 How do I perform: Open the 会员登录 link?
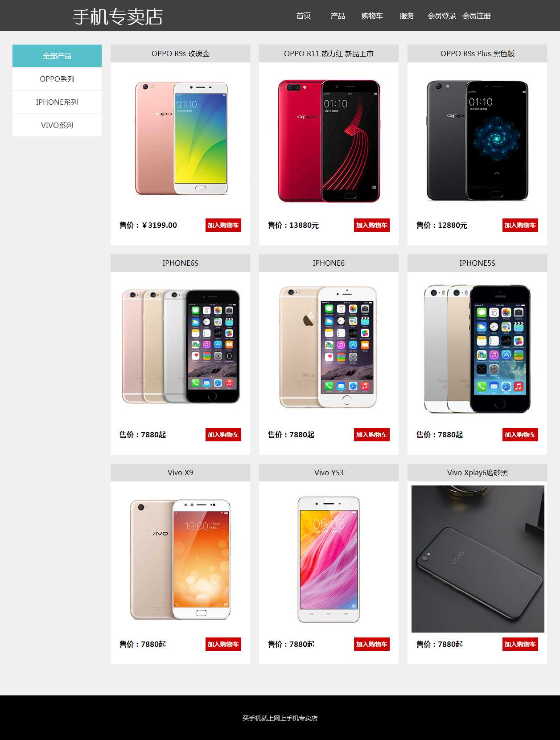pyautogui.click(x=442, y=16)
